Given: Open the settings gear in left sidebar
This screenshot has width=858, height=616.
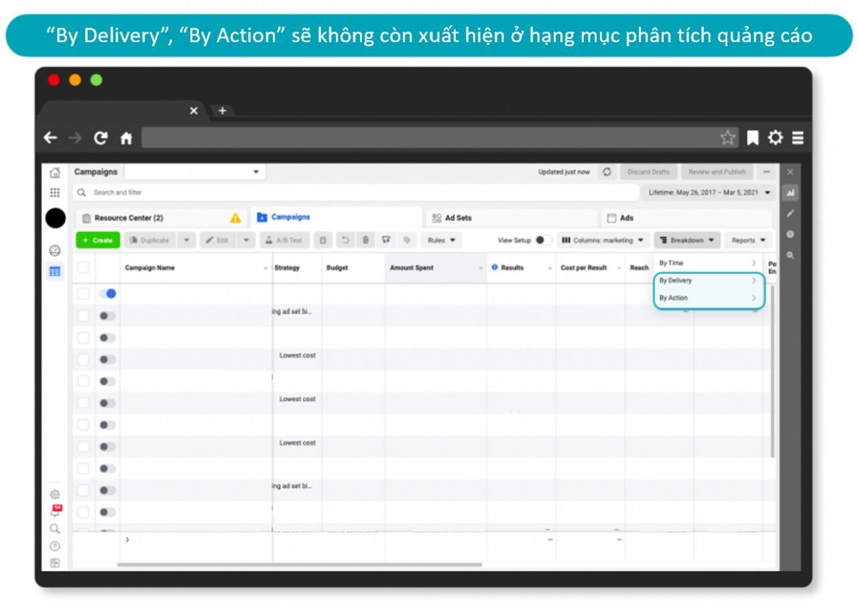Looking at the screenshot, I should [55, 494].
